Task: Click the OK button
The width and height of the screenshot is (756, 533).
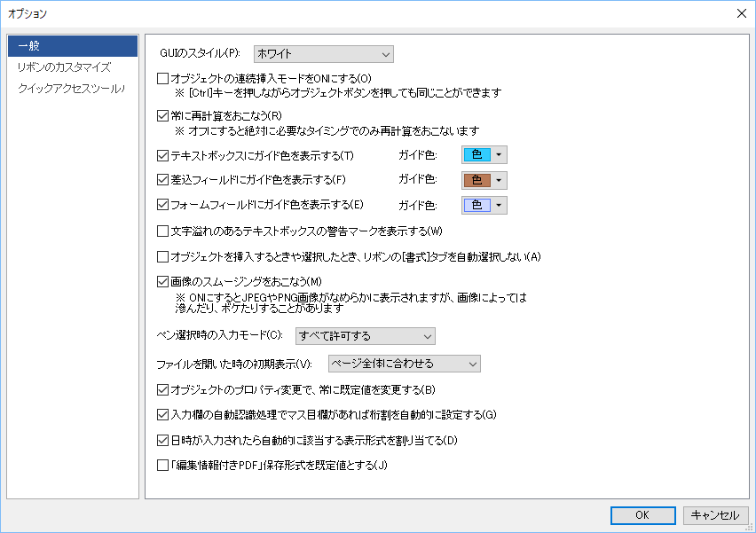Action: point(642,515)
